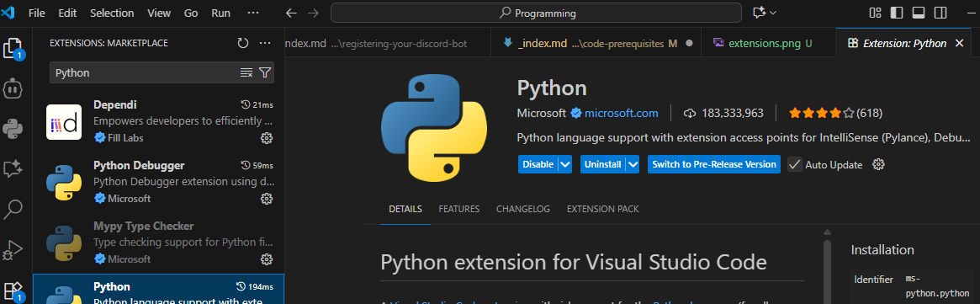
Task: Click the verified publisher badge beside microsoft.com
Action: tap(575, 113)
